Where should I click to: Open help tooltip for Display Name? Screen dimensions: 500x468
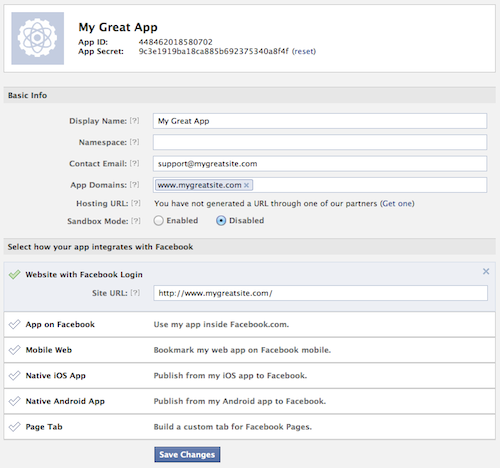pos(134,121)
